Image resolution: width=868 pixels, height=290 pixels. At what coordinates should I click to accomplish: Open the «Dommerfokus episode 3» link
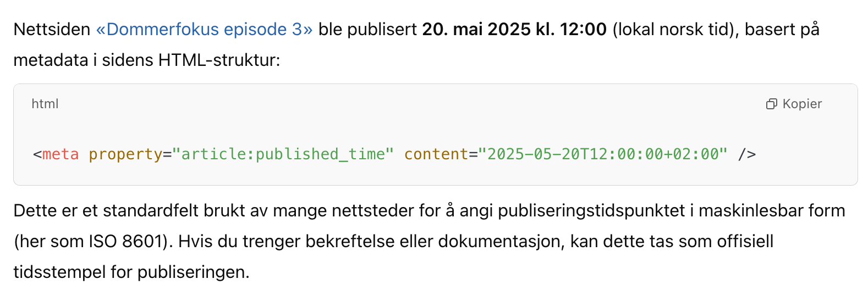[x=204, y=29]
